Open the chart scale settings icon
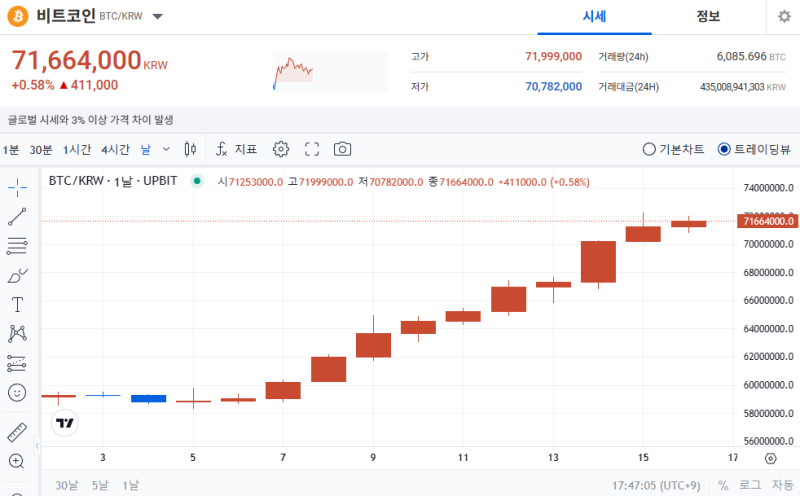The height and width of the screenshot is (496, 800). [x=771, y=458]
